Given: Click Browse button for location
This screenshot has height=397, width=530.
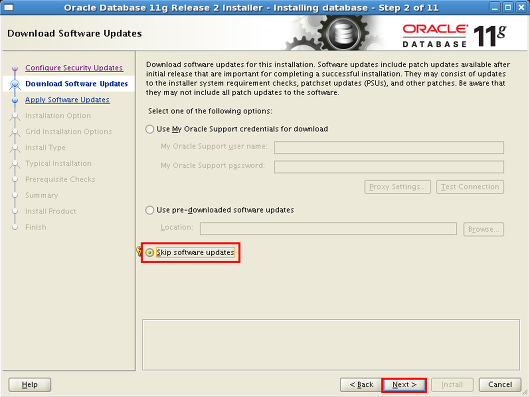Looking at the screenshot, I should pos(483,229).
